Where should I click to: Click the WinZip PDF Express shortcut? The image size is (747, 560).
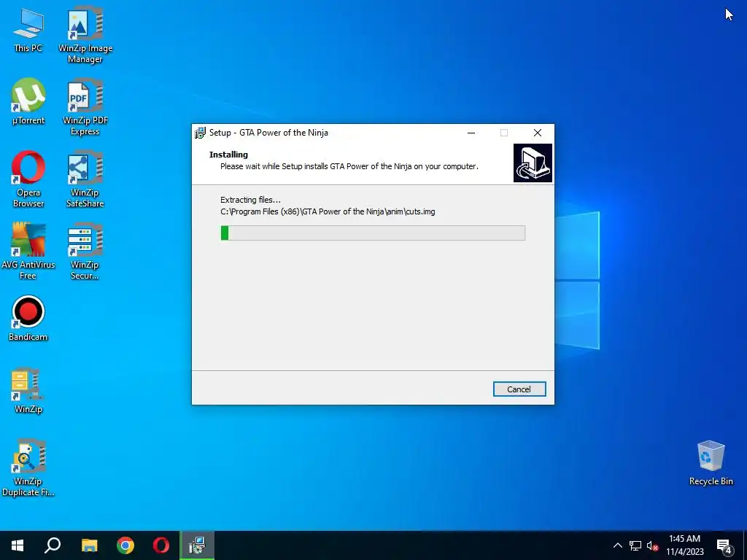coord(85,108)
